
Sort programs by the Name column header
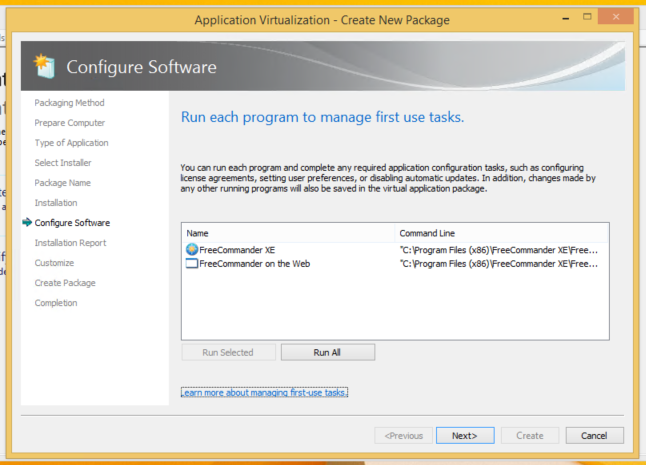290,232
